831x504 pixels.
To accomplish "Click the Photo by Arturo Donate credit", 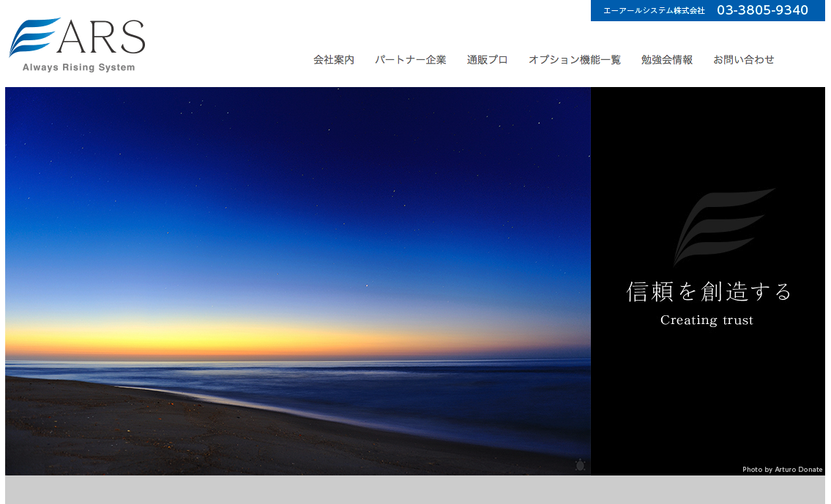I will click(x=782, y=470).
